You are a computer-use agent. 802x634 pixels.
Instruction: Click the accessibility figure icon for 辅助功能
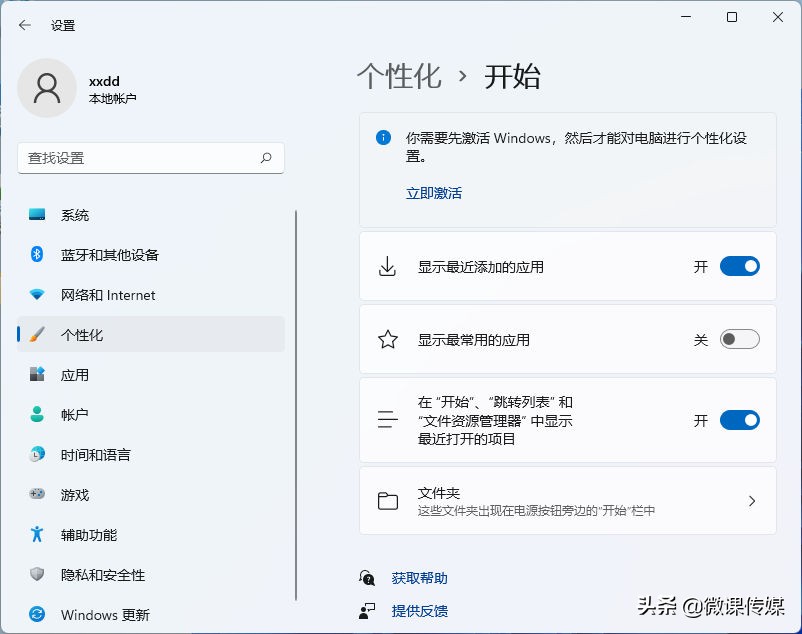point(37,534)
